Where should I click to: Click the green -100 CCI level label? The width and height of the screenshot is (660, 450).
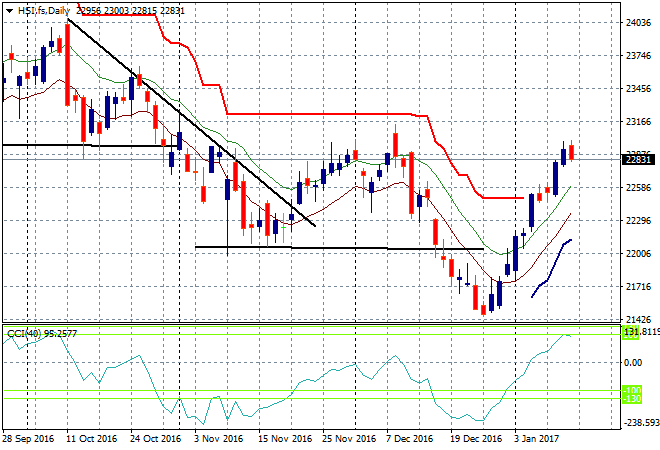(x=631, y=390)
